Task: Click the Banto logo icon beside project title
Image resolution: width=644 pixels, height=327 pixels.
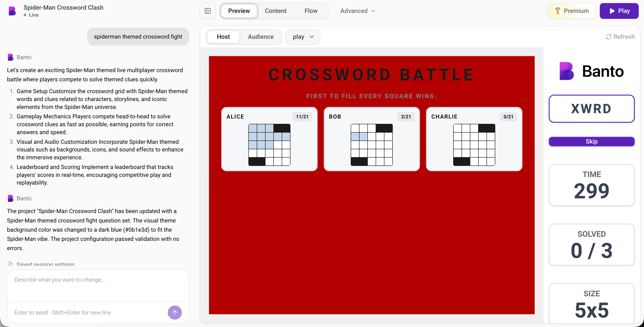Action: 12,11
